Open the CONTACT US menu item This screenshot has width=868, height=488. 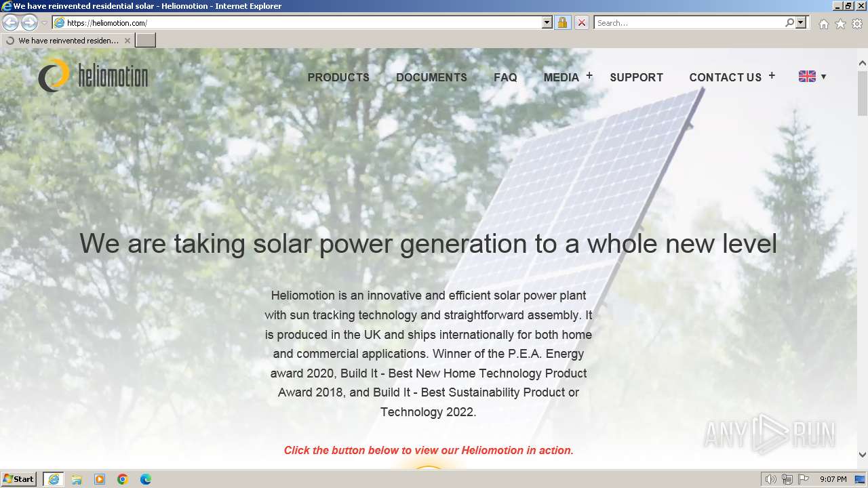point(725,77)
